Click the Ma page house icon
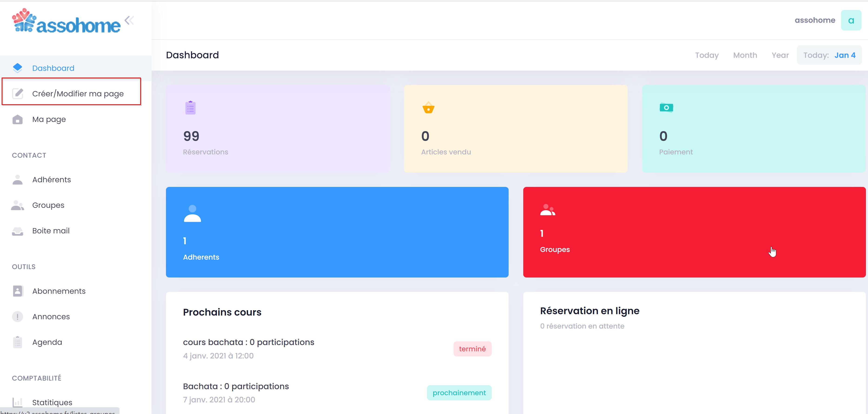868x414 pixels. point(17,120)
